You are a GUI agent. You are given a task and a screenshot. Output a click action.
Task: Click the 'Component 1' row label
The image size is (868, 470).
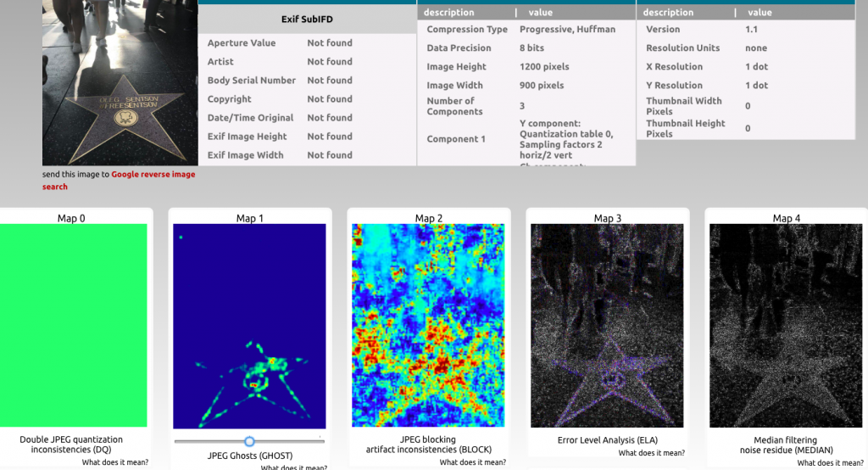pos(455,139)
